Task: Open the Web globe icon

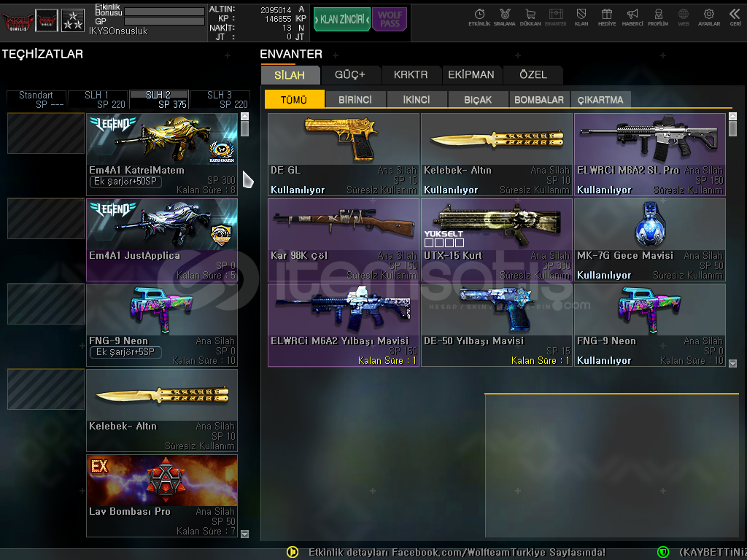Action: click(684, 17)
